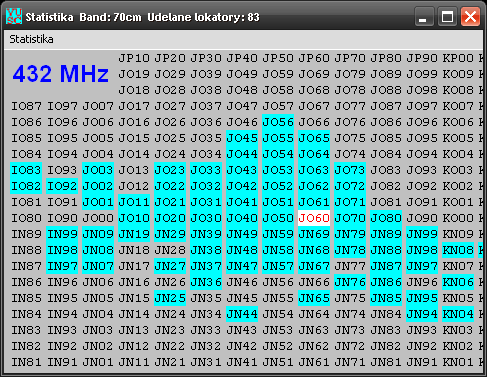Click the 432 MHz band label
This screenshot has height=377, width=487.
click(x=61, y=74)
